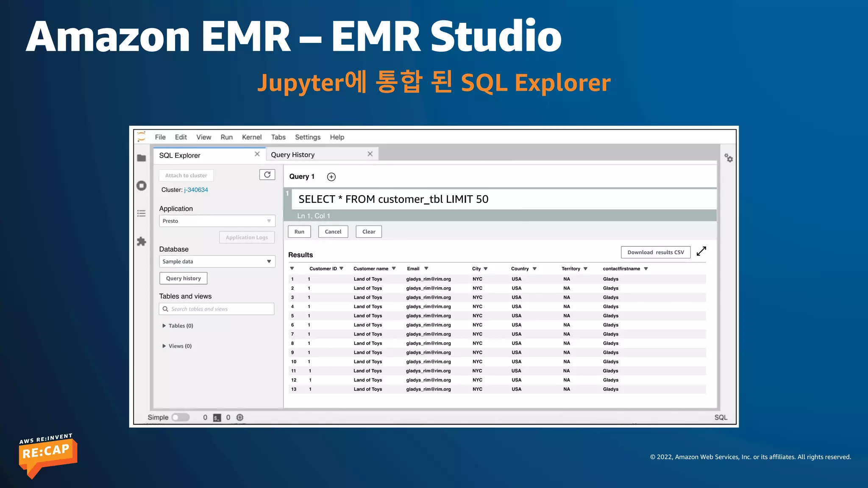Switch to the SQL Explorer tab
Image resolution: width=868 pixels, height=488 pixels.
(x=209, y=155)
